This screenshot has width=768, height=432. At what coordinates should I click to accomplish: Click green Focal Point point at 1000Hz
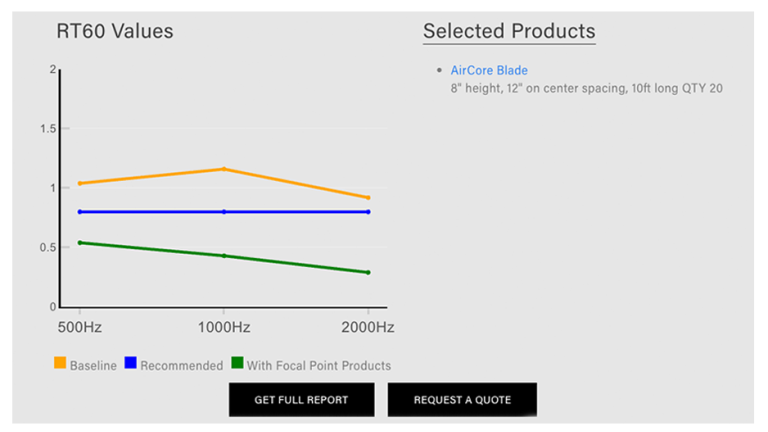tap(224, 256)
